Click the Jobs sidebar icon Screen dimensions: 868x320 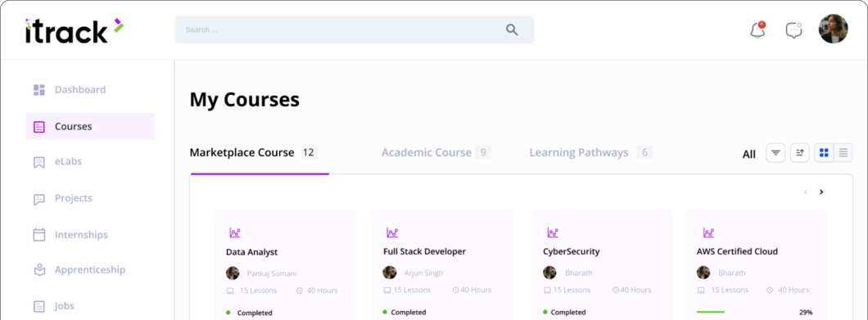38,305
